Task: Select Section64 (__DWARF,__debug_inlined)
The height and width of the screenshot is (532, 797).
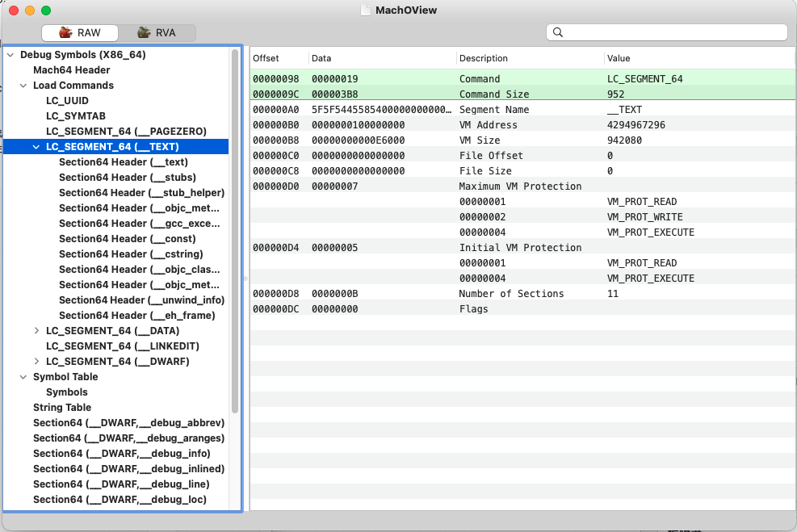Action: click(128, 469)
